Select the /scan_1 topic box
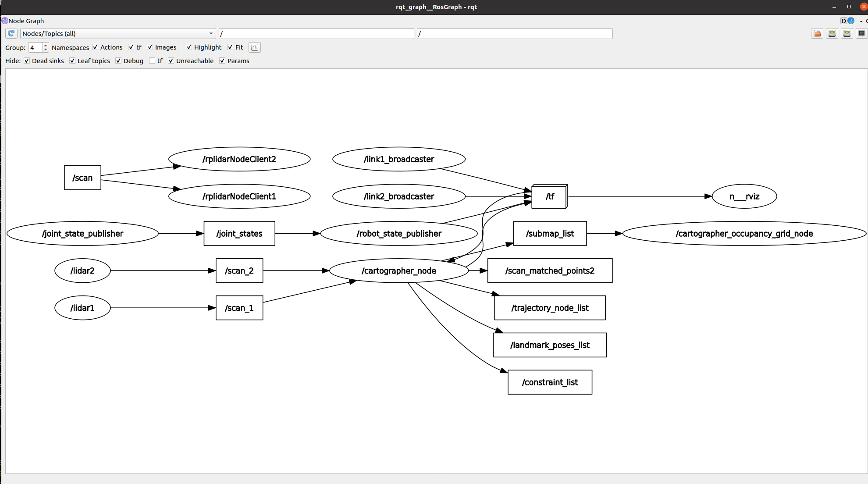 tap(239, 308)
